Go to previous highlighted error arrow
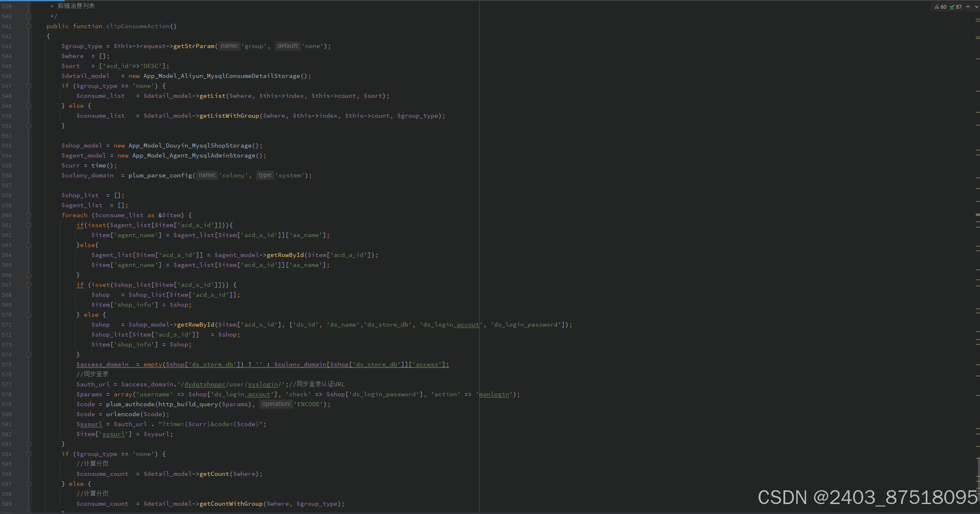The image size is (980, 514). point(968,7)
